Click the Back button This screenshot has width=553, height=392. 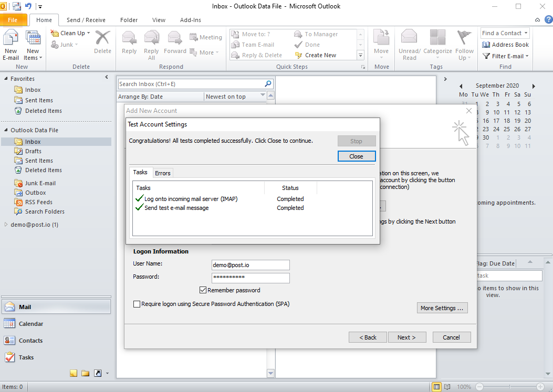pyautogui.click(x=368, y=337)
